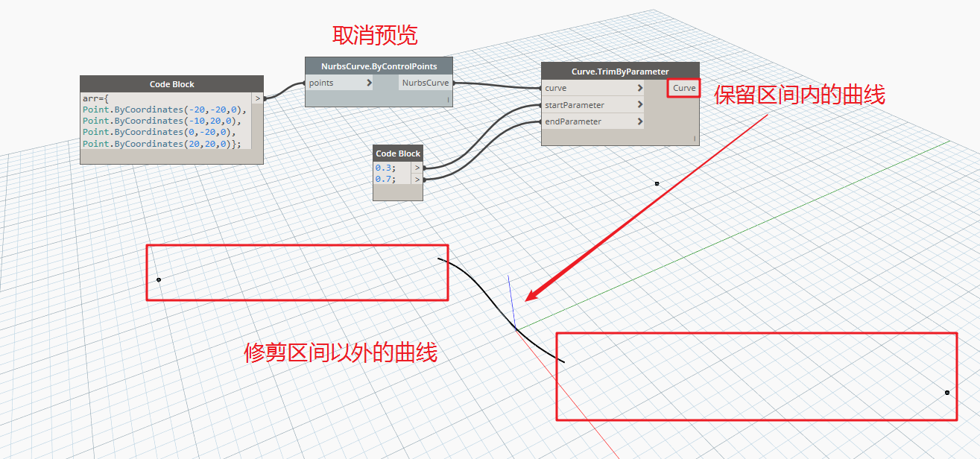Viewport: 980px width, 459px height.
Task: Click the arr={ line in the Code Block
Action: click(96, 98)
